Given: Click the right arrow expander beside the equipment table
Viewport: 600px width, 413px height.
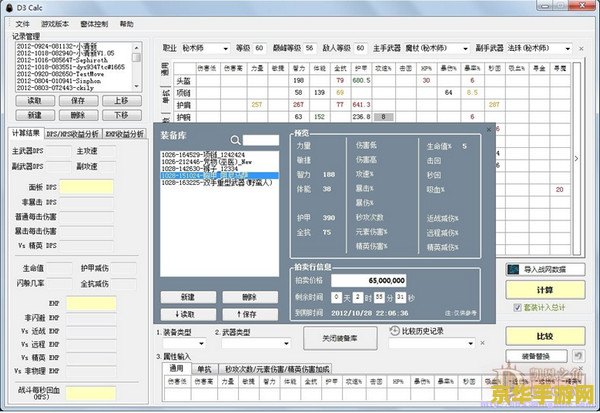Looking at the screenshot, I should tap(576, 158).
